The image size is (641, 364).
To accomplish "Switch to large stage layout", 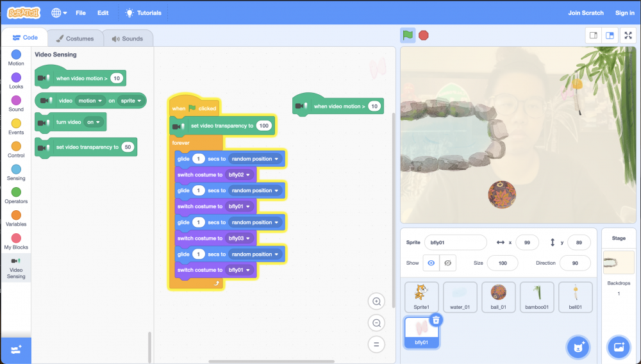I will (x=610, y=35).
